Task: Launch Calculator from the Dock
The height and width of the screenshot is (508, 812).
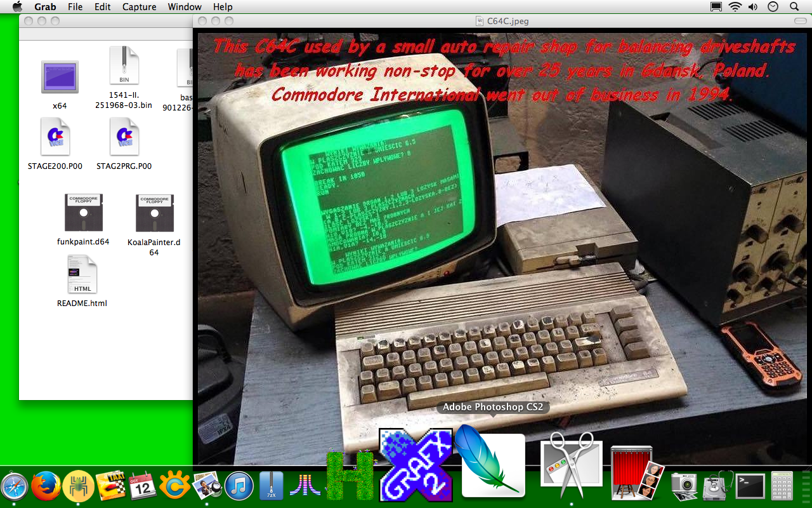Action: [782, 486]
